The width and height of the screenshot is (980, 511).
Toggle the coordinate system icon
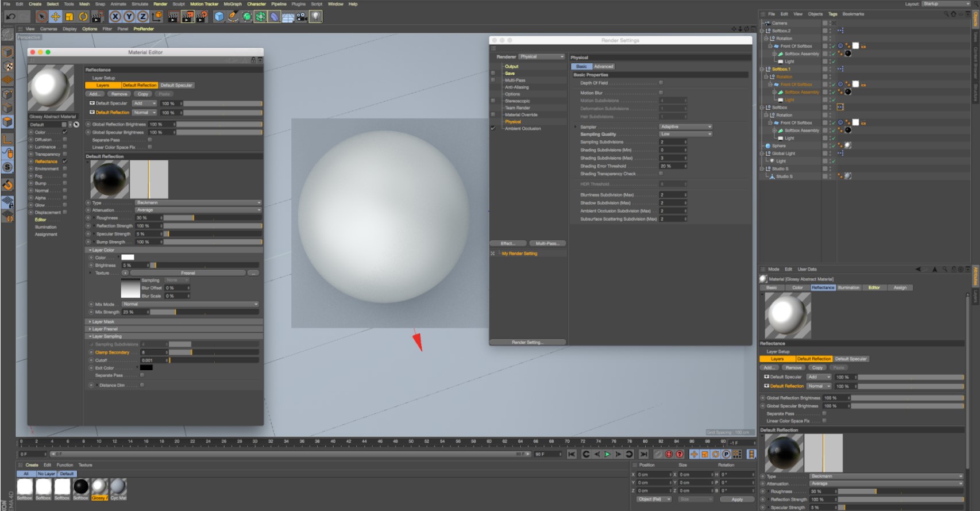point(157,17)
